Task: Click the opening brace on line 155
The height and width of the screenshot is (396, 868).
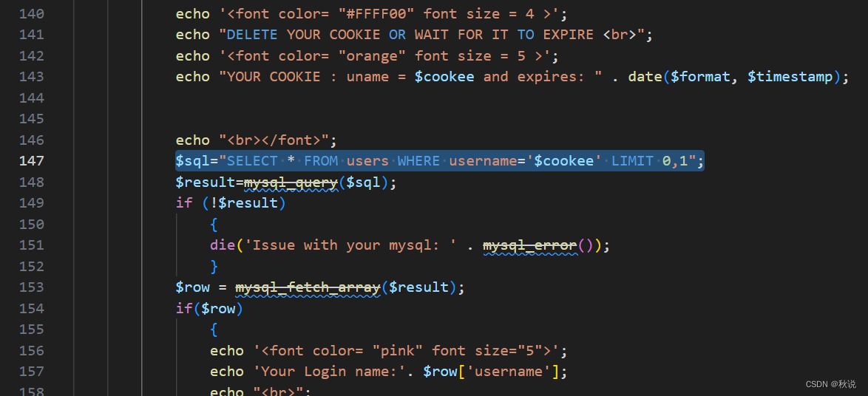Action: pos(214,329)
